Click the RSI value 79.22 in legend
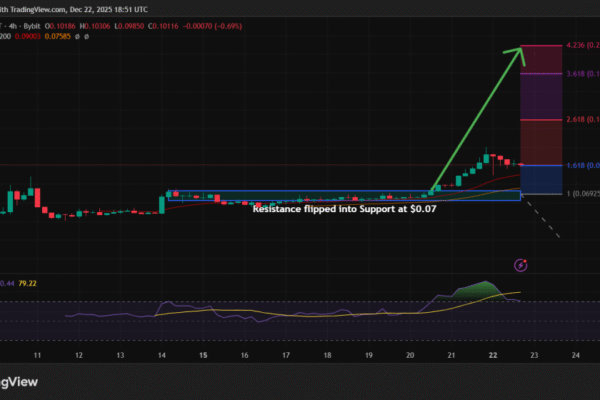This screenshot has width=600, height=400. (40, 284)
